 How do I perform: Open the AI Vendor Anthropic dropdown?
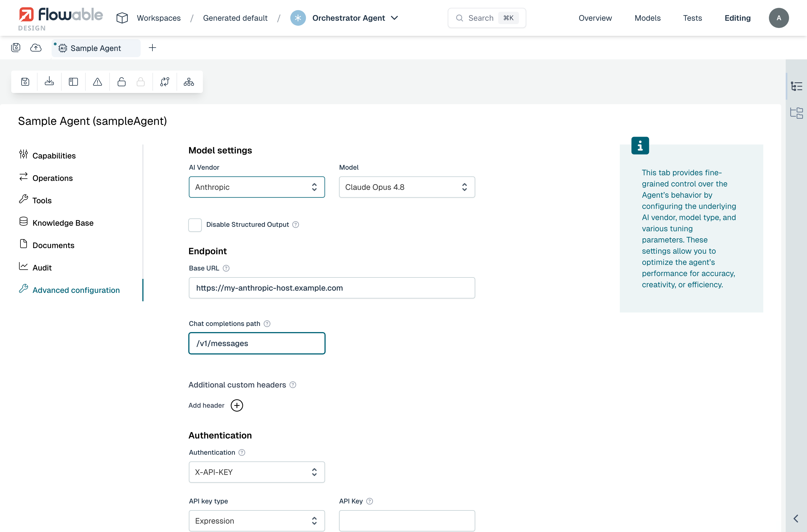(257, 187)
